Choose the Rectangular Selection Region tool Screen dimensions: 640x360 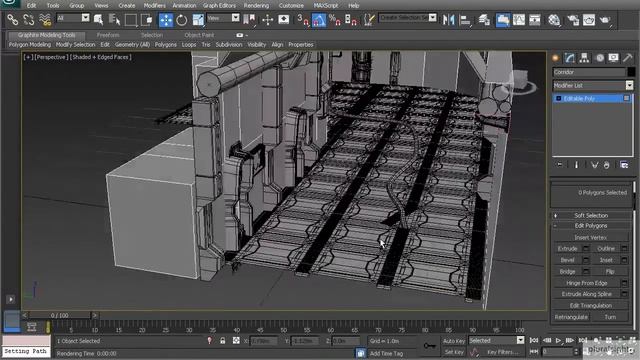coord(131,19)
